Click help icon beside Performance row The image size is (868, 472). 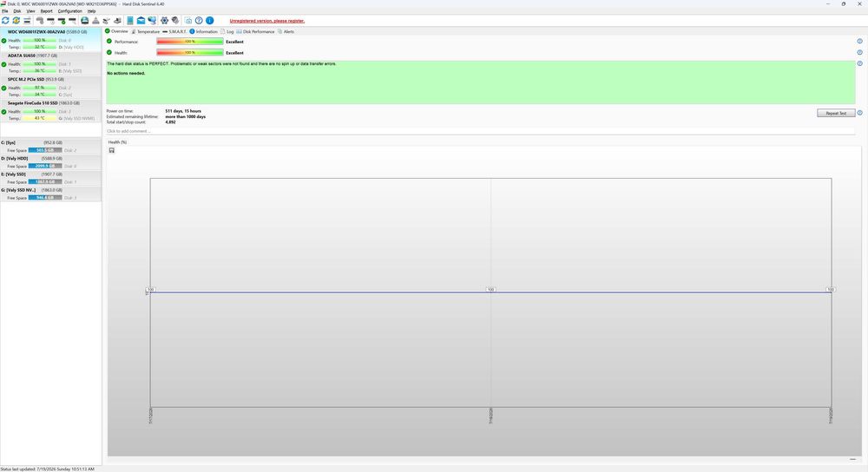(859, 42)
